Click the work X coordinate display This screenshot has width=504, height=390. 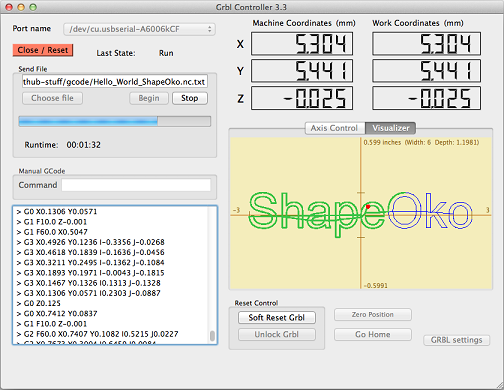click(x=426, y=44)
